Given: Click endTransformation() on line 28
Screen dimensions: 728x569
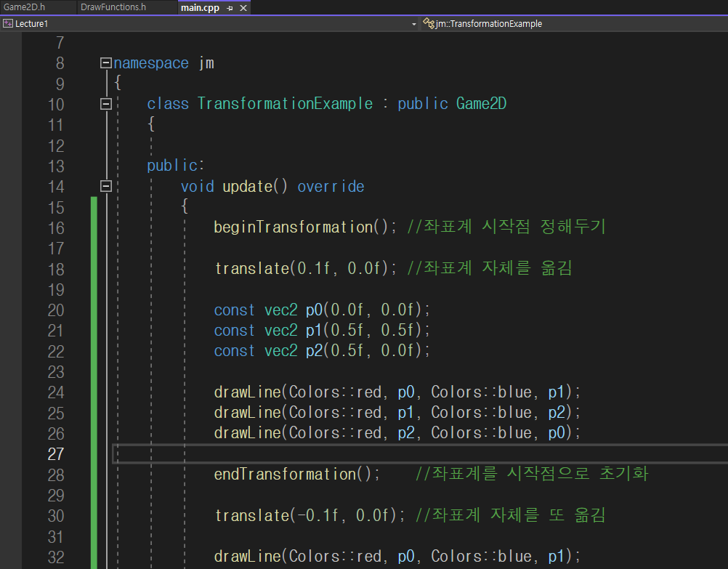Looking at the screenshot, I should pyautogui.click(x=297, y=475).
